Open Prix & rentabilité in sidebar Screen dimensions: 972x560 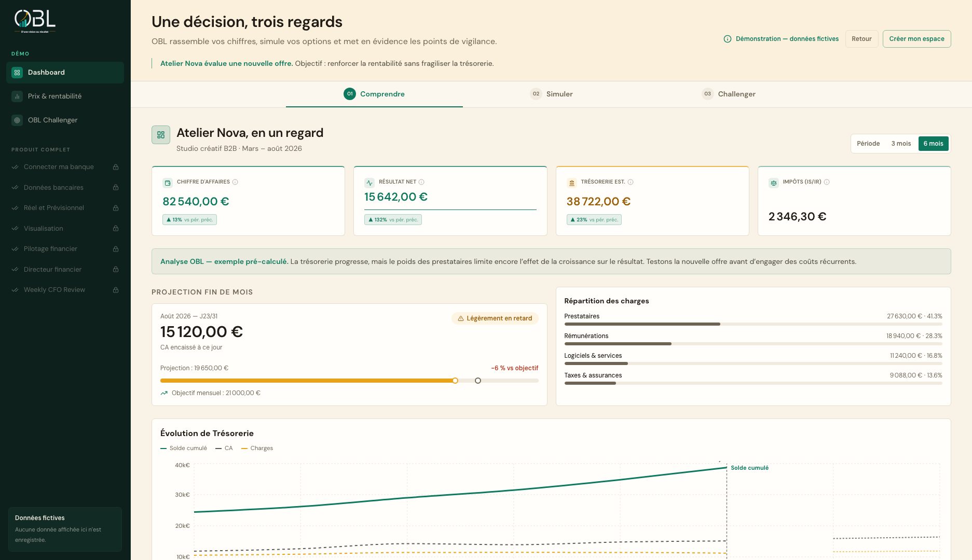pyautogui.click(x=65, y=96)
